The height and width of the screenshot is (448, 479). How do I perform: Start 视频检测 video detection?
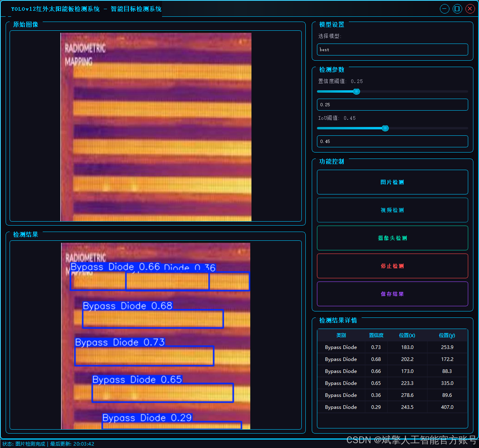(x=392, y=210)
